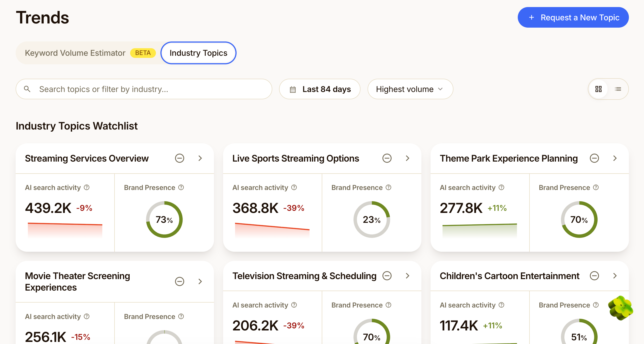Click Brand Presence help icon, Streaming Services

pos(181,187)
